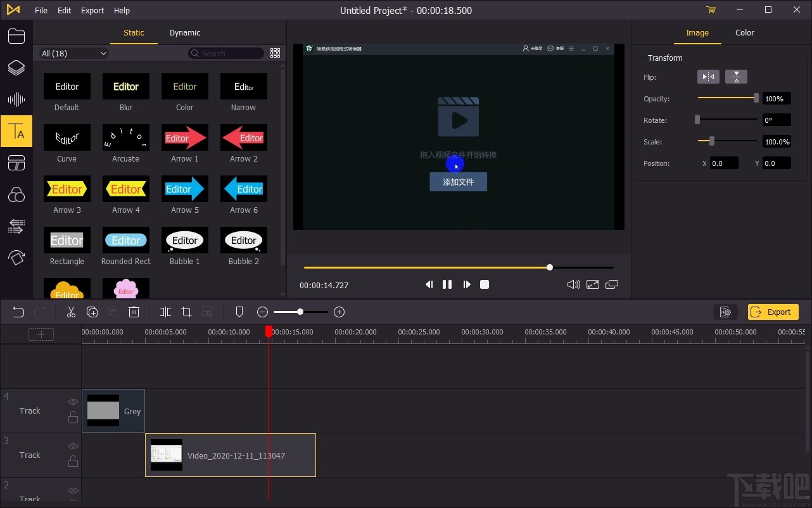This screenshot has height=508, width=812.
Task: Lock Track 3 with the padlock icon
Action: (x=73, y=462)
